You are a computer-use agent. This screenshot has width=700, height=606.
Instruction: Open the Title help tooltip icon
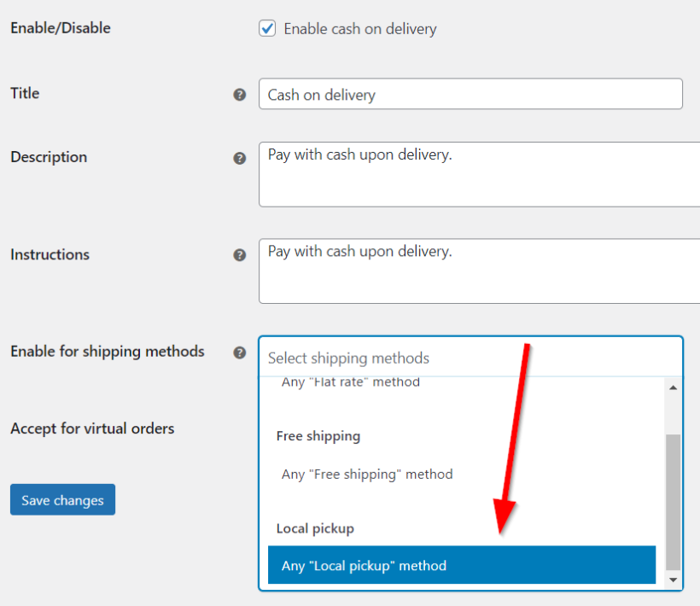(x=240, y=95)
